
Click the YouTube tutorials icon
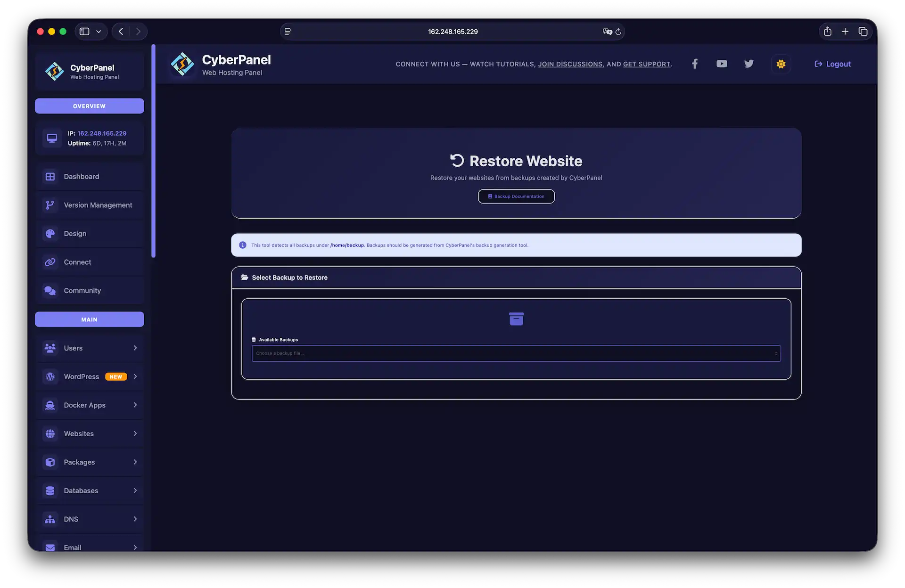pyautogui.click(x=721, y=64)
